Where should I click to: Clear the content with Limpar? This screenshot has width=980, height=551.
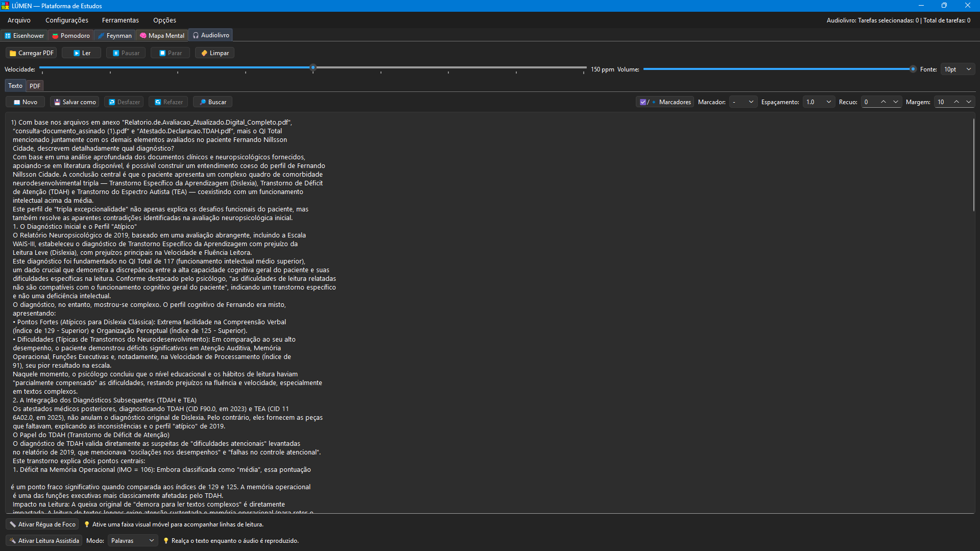[214, 53]
